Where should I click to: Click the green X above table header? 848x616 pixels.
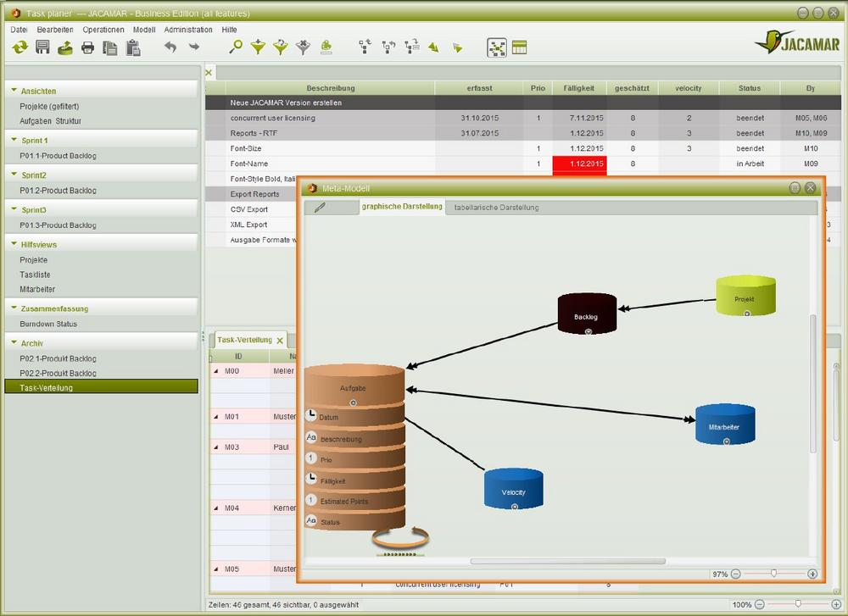point(209,72)
